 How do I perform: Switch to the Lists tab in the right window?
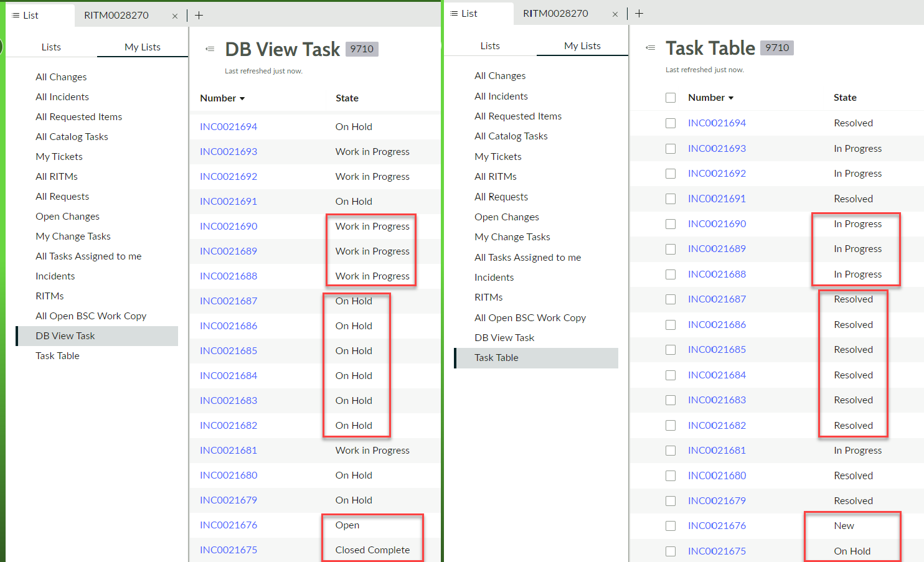pos(490,46)
